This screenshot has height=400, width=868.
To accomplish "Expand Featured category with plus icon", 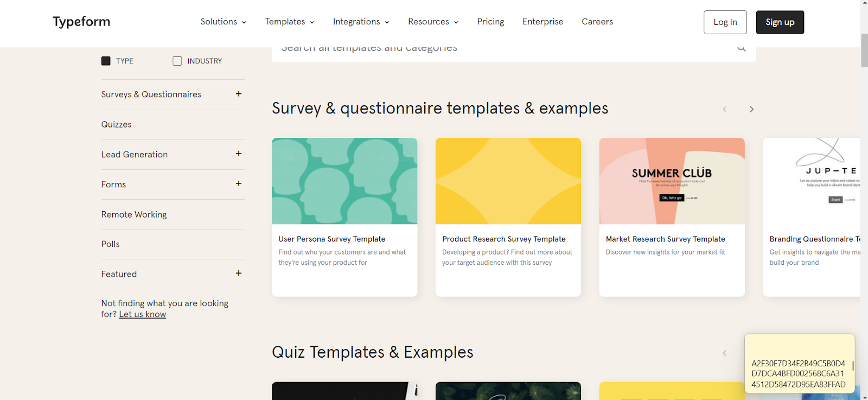I will (239, 273).
